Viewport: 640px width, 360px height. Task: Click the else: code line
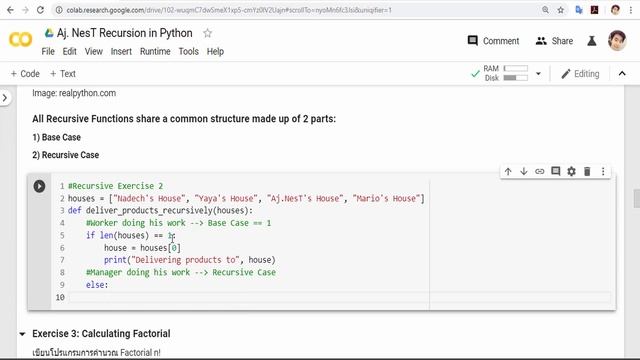pos(97,285)
